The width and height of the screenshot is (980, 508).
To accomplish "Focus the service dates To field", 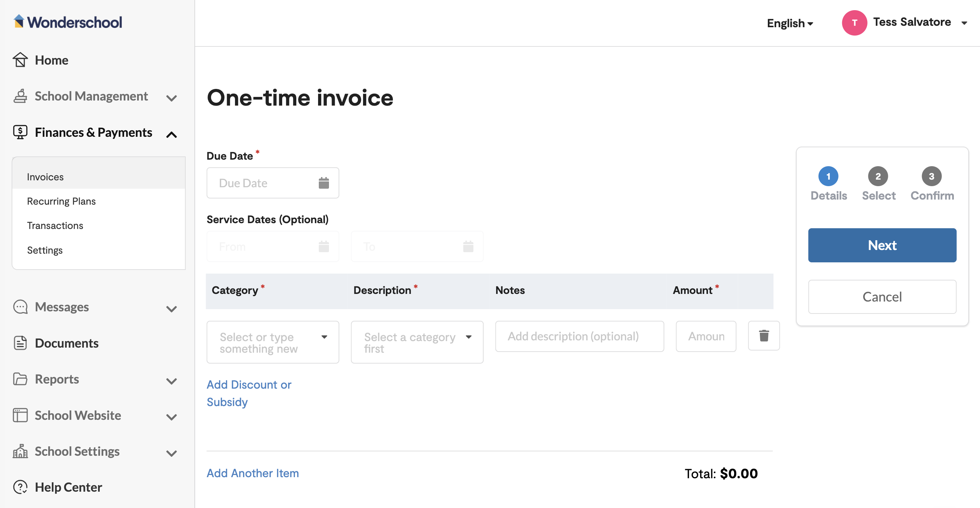I will click(417, 246).
